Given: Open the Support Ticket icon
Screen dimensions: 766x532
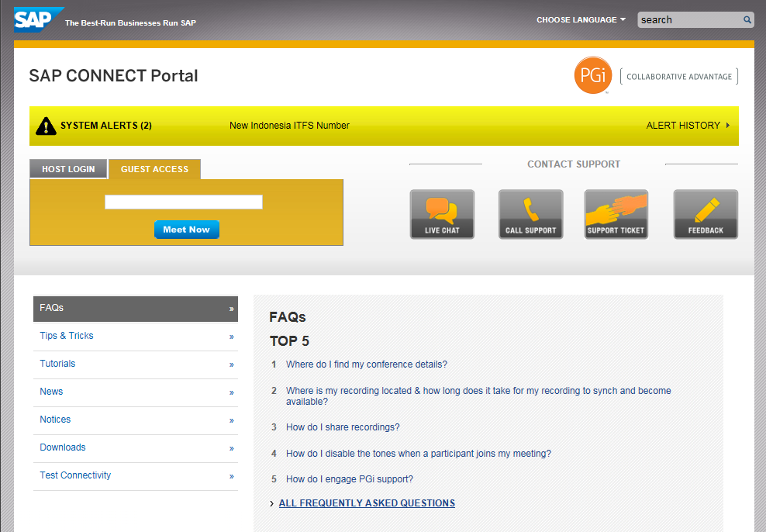Looking at the screenshot, I should click(616, 214).
